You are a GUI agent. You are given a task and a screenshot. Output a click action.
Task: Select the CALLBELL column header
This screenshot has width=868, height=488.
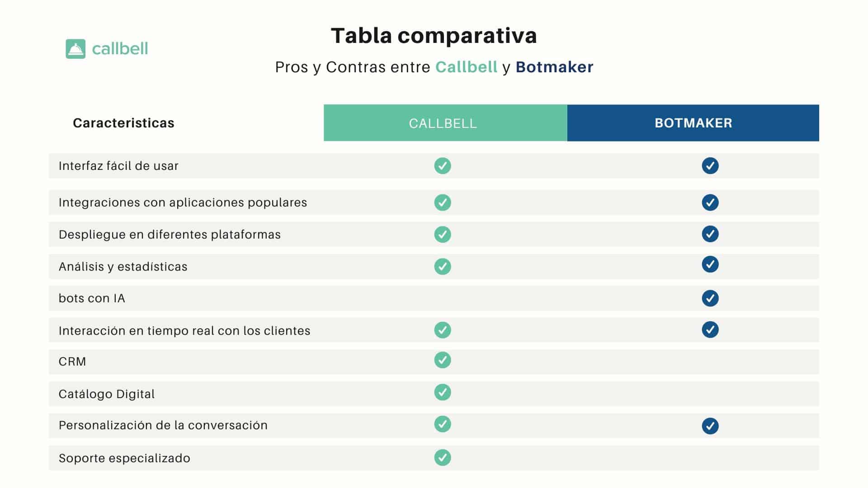[x=445, y=123]
